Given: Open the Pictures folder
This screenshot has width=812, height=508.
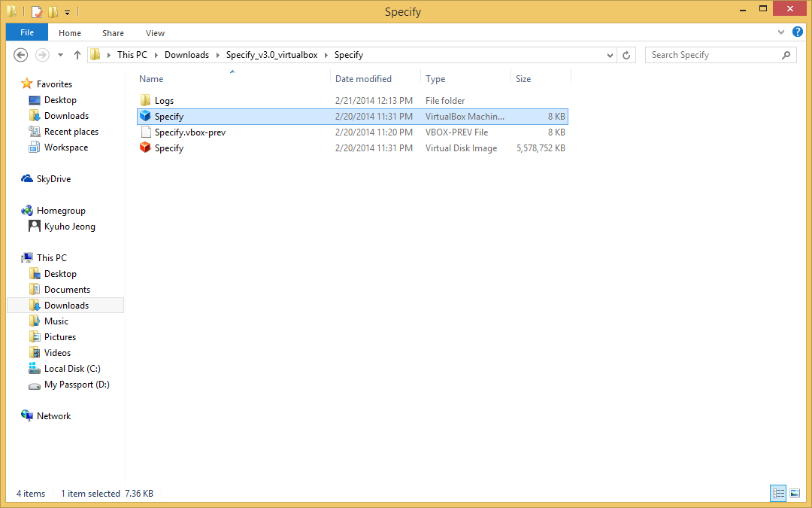Looking at the screenshot, I should [x=59, y=337].
